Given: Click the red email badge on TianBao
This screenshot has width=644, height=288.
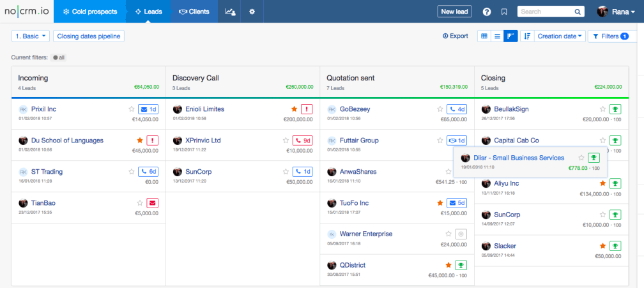Looking at the screenshot, I should click(x=152, y=202).
